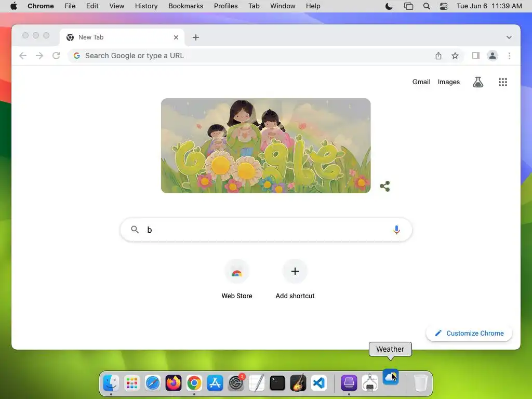The height and width of the screenshot is (399, 532).
Task: Open Finder from the Dock
Action: [x=111, y=383]
